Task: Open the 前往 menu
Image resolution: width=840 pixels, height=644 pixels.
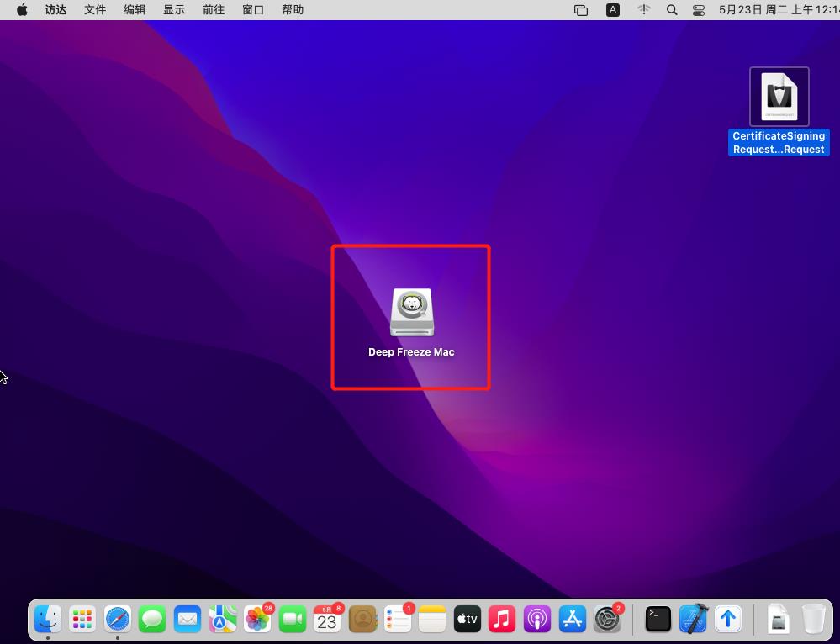Action: (x=214, y=10)
